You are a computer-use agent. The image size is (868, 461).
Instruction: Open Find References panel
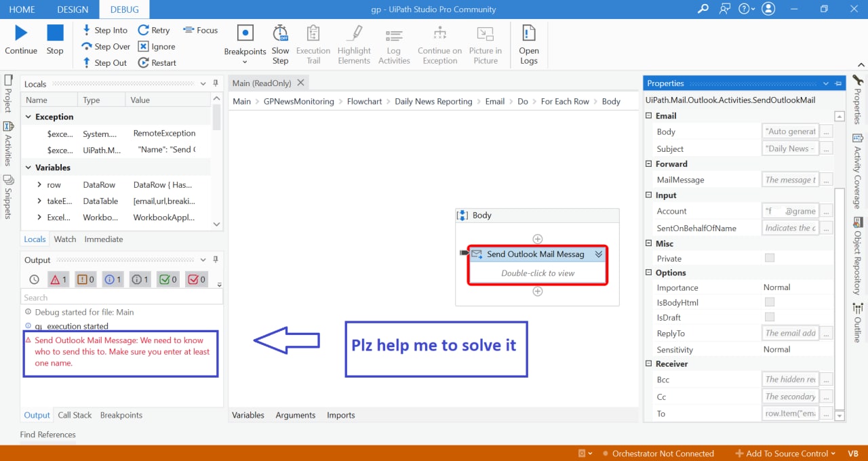coord(47,435)
